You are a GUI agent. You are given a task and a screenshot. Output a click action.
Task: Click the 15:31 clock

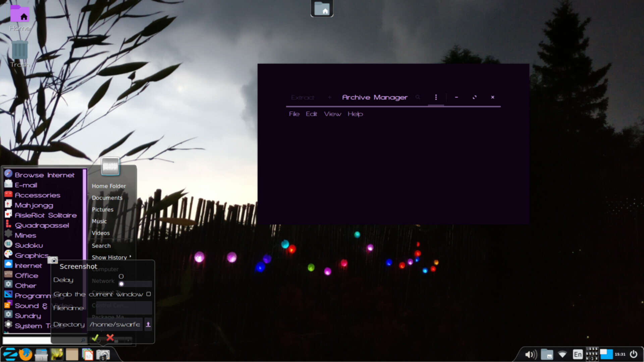(x=620, y=354)
